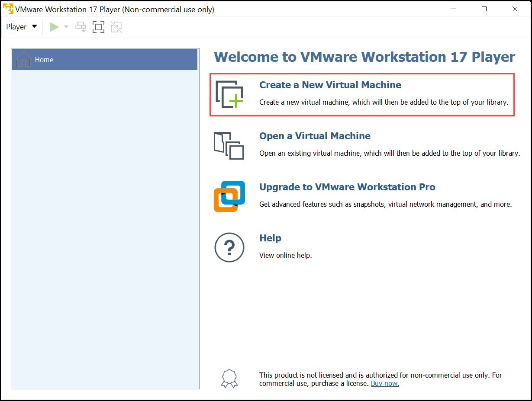Enter full screen mode icon
The height and width of the screenshot is (401, 532).
98,27
